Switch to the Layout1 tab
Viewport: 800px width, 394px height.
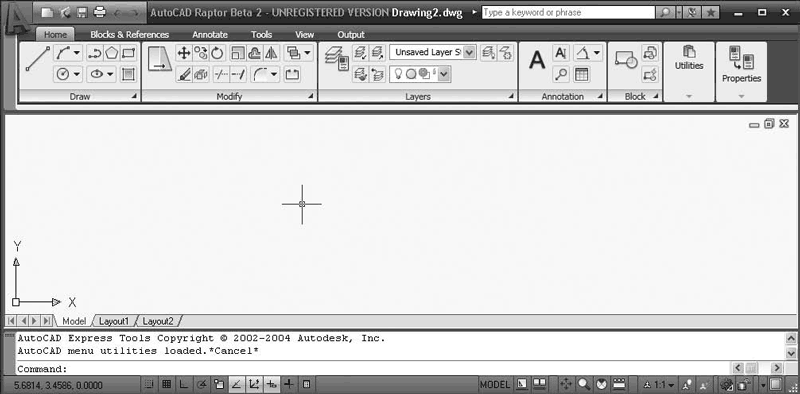click(114, 321)
